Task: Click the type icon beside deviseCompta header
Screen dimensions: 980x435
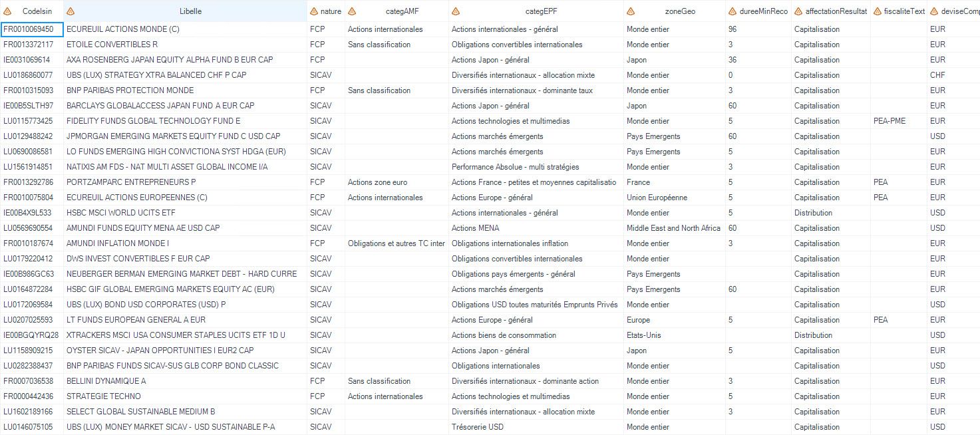Action: (x=933, y=11)
